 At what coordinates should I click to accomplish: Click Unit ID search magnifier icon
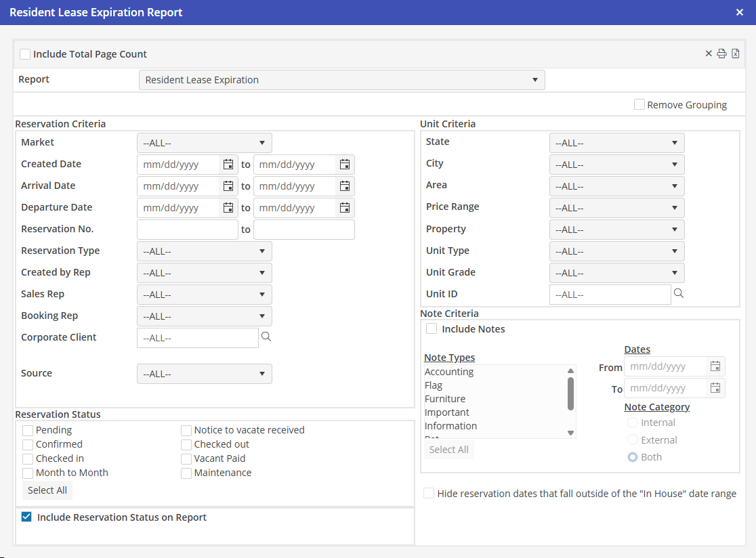[x=678, y=293]
